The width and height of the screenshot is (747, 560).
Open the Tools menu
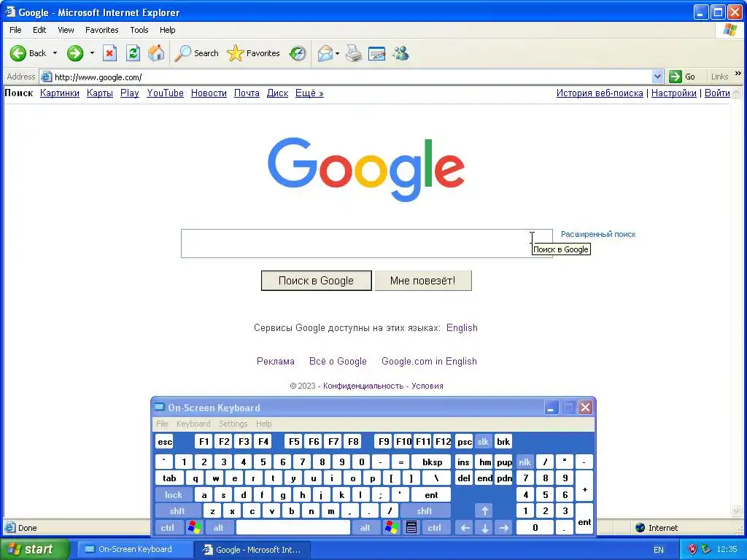point(139,30)
